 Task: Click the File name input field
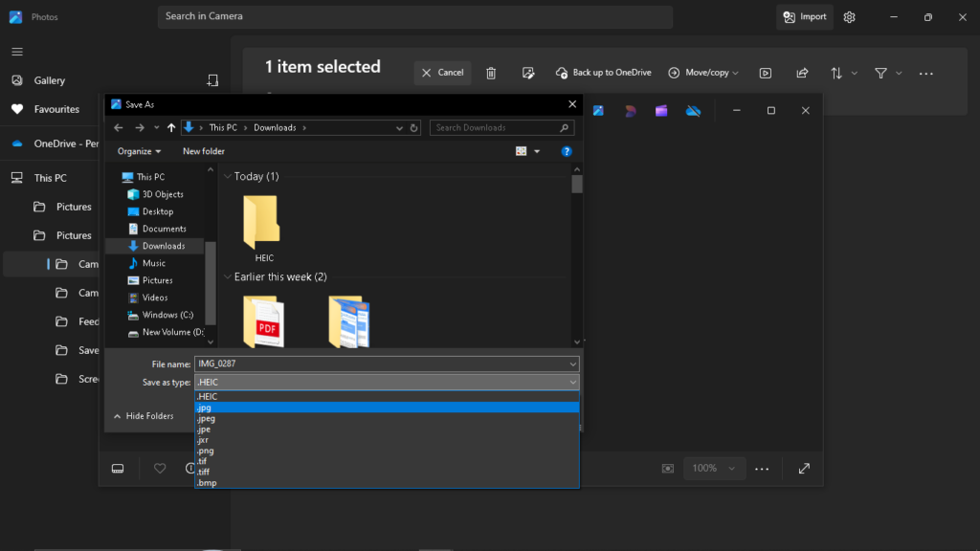(381, 364)
